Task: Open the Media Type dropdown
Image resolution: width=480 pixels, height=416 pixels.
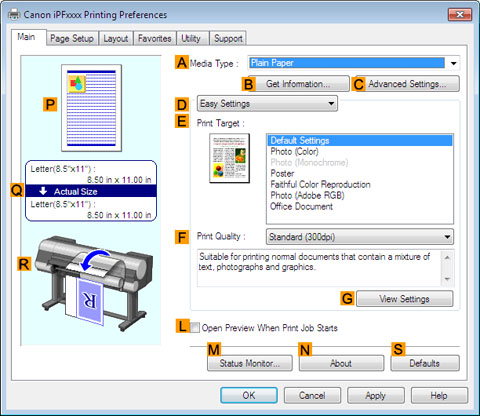Action: [453, 63]
